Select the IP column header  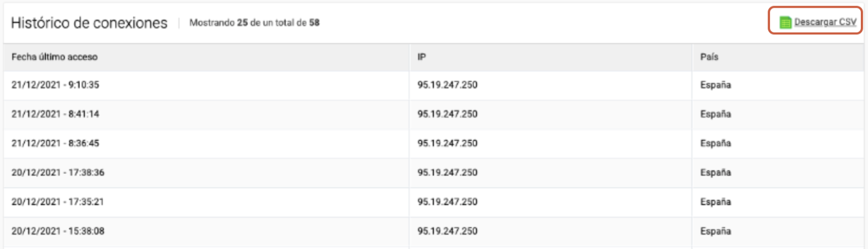click(422, 57)
